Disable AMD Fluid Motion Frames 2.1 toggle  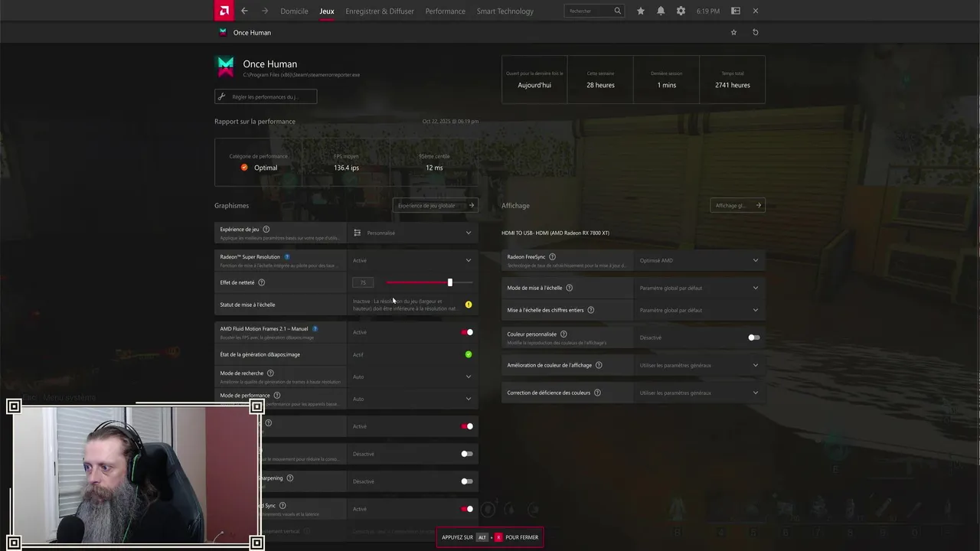[x=467, y=332]
